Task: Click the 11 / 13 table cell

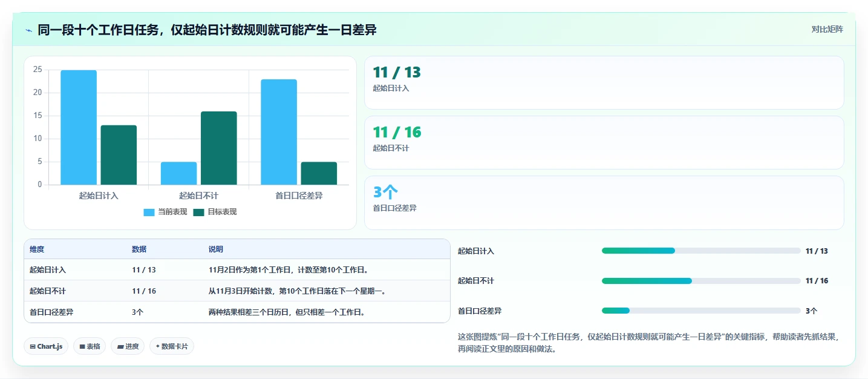Action: [x=144, y=270]
